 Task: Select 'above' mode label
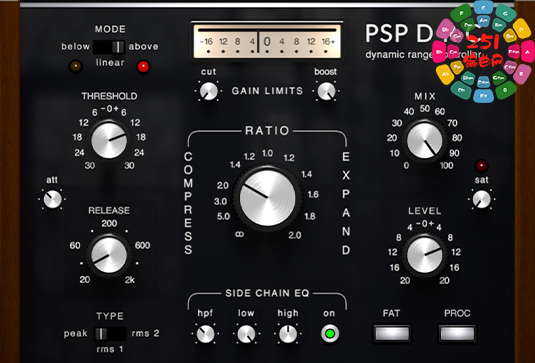point(143,46)
